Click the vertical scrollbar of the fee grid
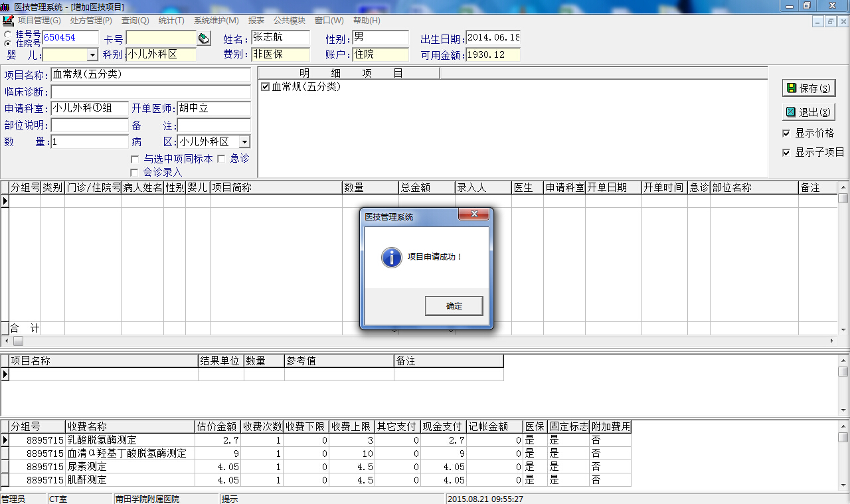Screen dimensions: 850x504 pyautogui.click(x=843, y=455)
